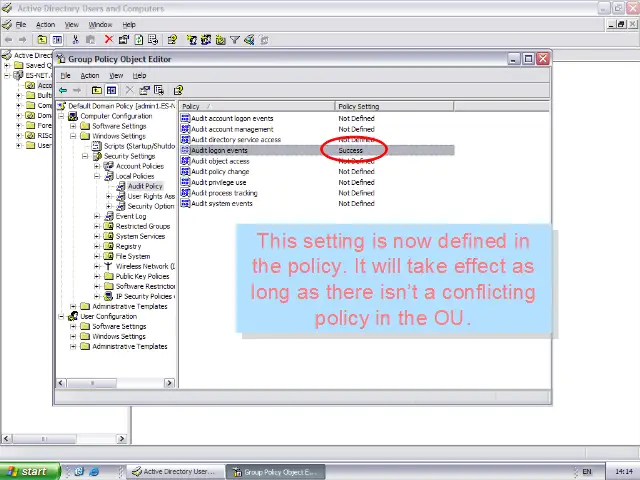Click left arrow of Group Policy tree scrollbar

(x=61, y=383)
